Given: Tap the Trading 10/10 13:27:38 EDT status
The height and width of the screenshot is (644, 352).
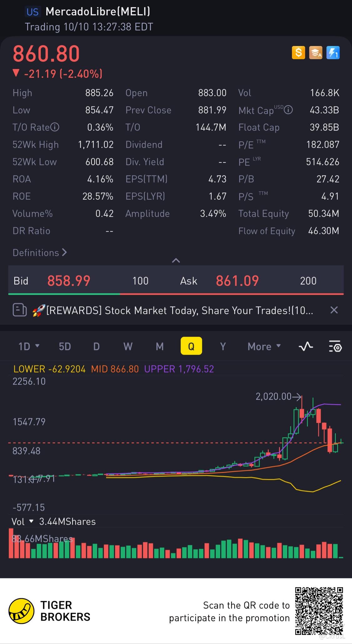Looking at the screenshot, I should tap(89, 27).
